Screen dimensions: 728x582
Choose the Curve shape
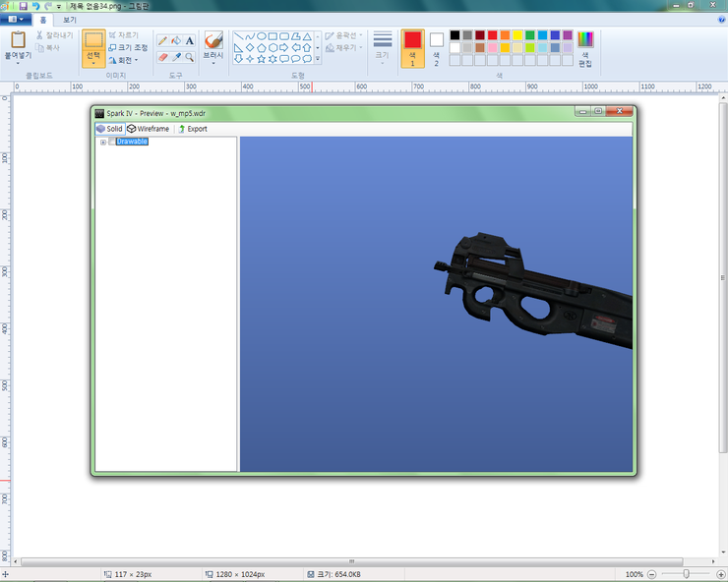point(250,36)
